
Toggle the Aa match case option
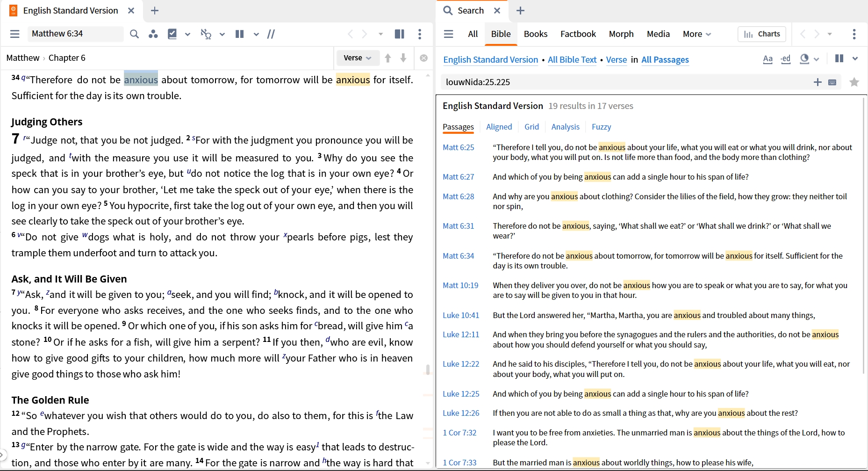click(x=768, y=59)
